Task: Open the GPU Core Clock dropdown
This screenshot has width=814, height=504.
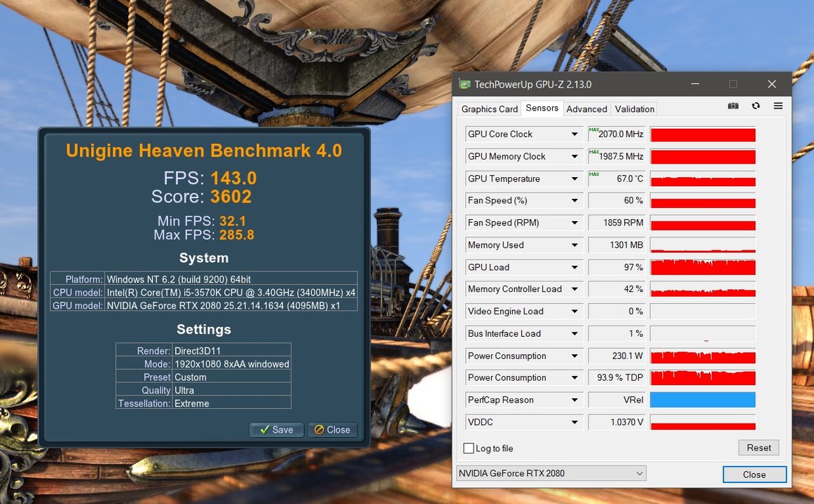Action: 574,134
